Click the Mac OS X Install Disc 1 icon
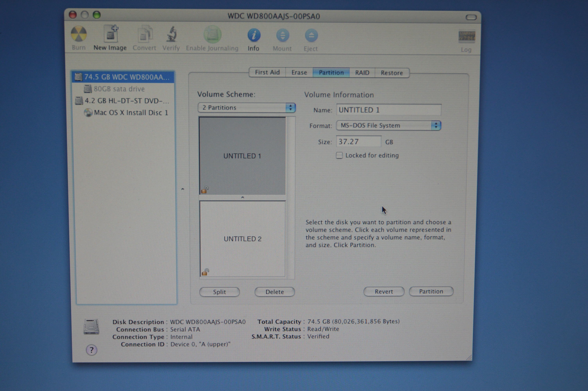 (88, 113)
